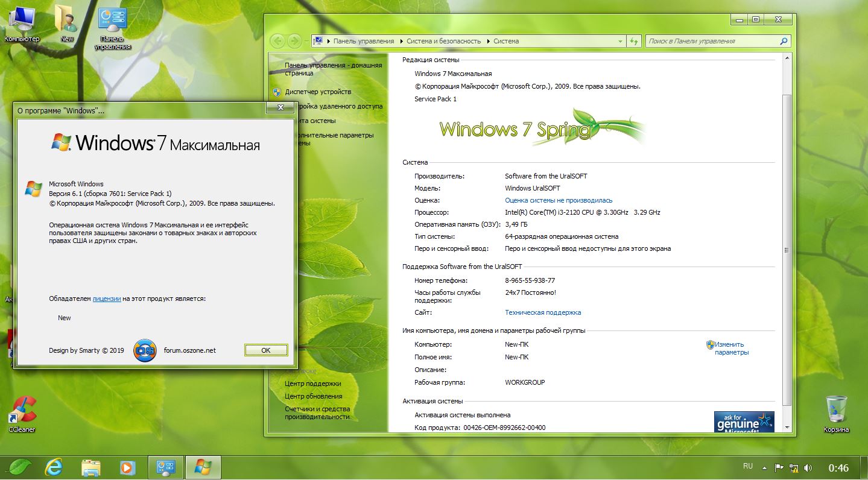Click the лицензии link in About dialog
Image resolution: width=868 pixels, height=480 pixels.
107,298
